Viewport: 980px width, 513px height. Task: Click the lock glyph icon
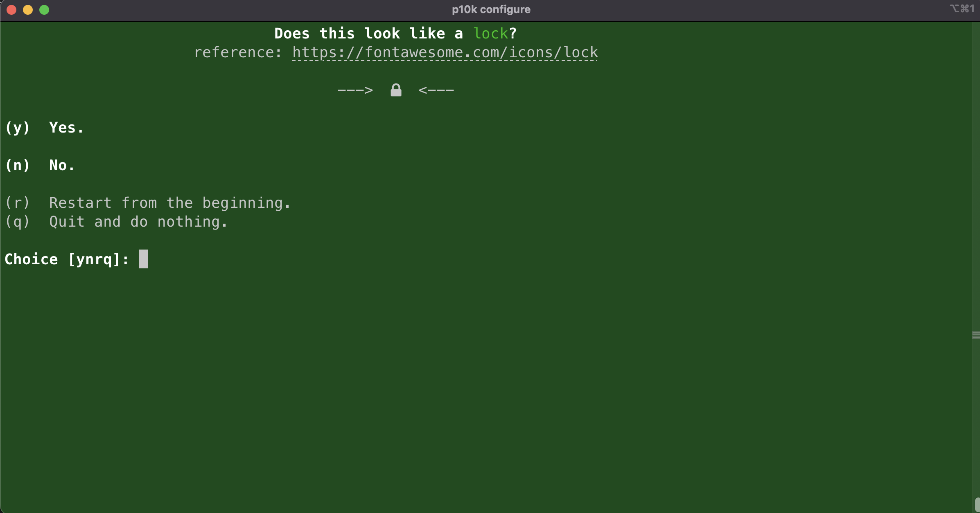[396, 90]
